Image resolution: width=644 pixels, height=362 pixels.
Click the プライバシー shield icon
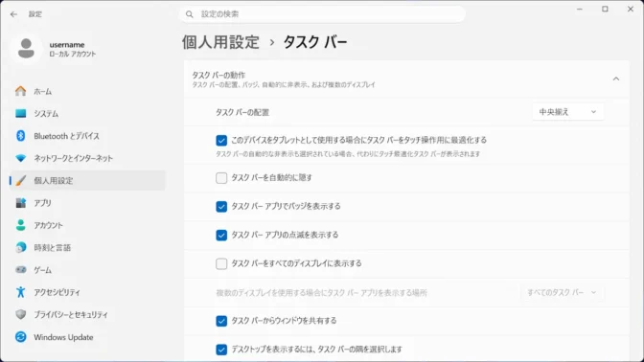coord(20,314)
